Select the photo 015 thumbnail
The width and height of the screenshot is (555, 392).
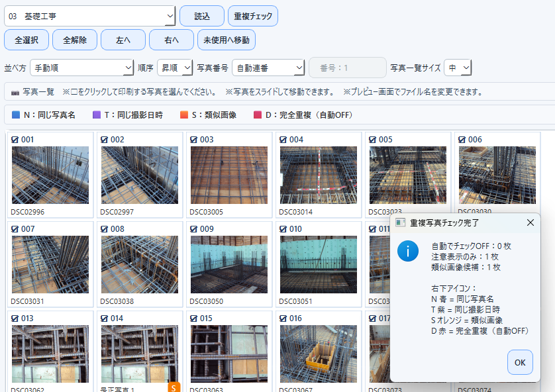(229, 354)
